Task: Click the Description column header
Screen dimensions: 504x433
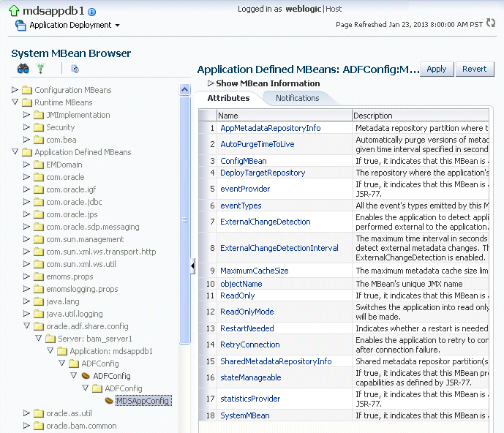Action: click(421, 116)
